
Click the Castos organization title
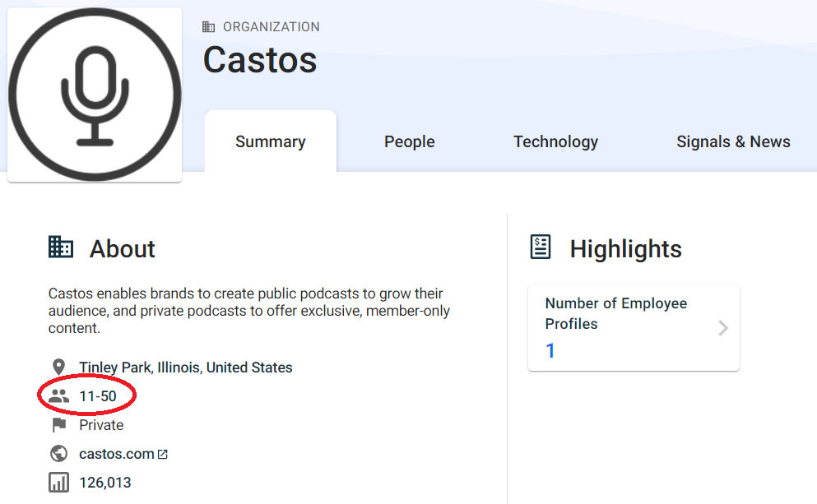(260, 60)
